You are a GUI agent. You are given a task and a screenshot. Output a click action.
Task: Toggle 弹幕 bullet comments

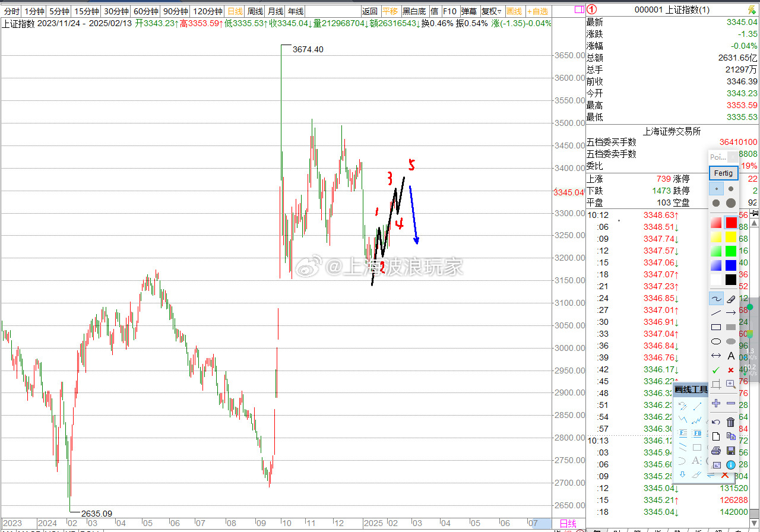pos(469,11)
